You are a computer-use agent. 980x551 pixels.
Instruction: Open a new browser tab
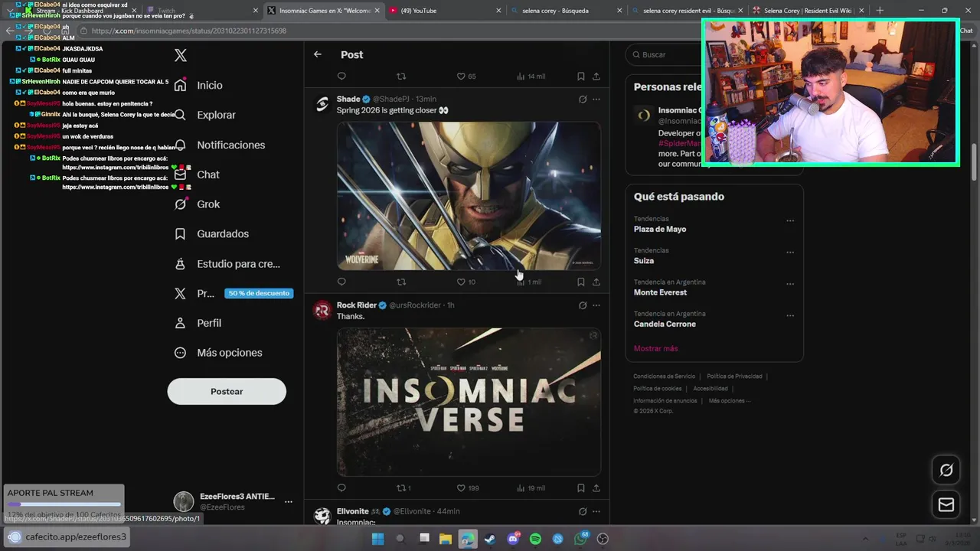coord(880,11)
